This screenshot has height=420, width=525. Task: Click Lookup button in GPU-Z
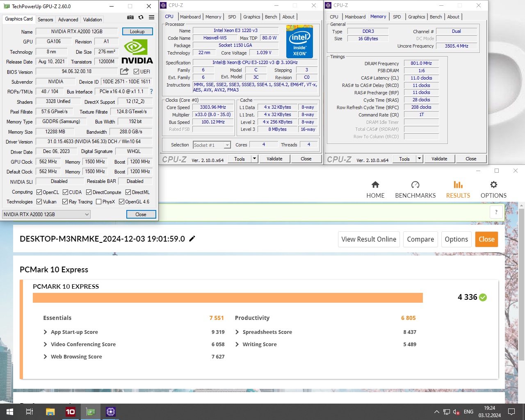pyautogui.click(x=137, y=32)
